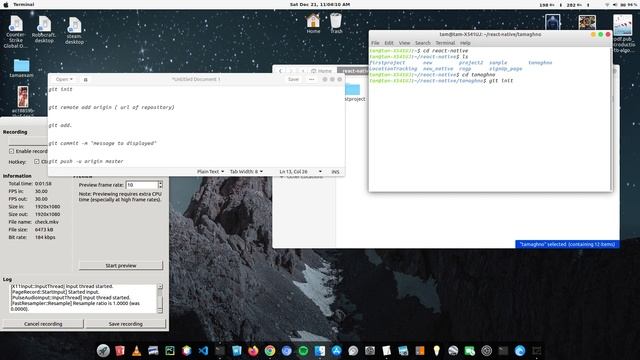This screenshot has width=640, height=360.
Task: Click new-document icon in text editor header
Action: (86, 80)
